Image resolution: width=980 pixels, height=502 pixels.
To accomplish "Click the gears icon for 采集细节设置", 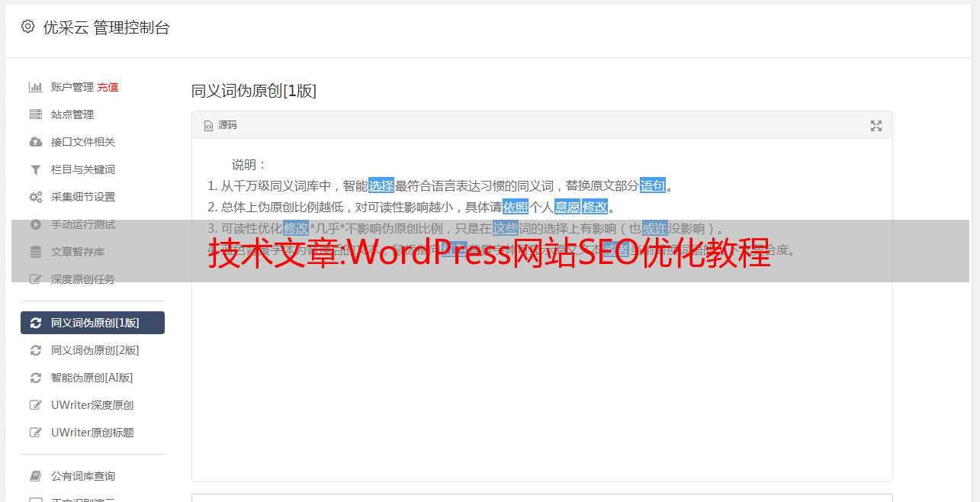I will pos(35,197).
